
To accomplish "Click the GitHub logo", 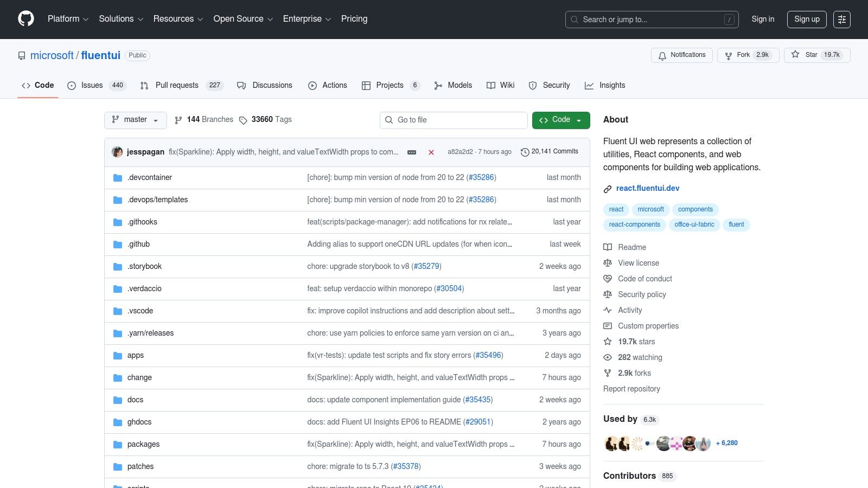I will point(25,18).
